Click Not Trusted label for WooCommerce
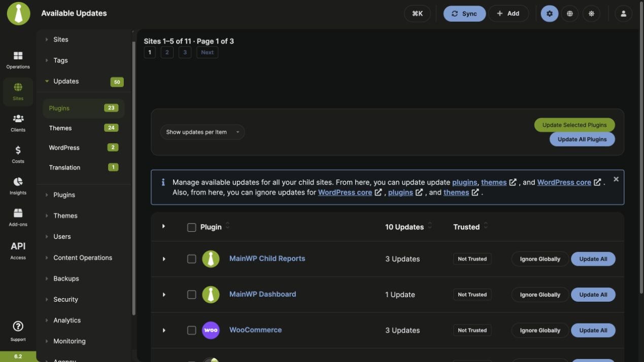The width and height of the screenshot is (644, 362). tap(472, 330)
